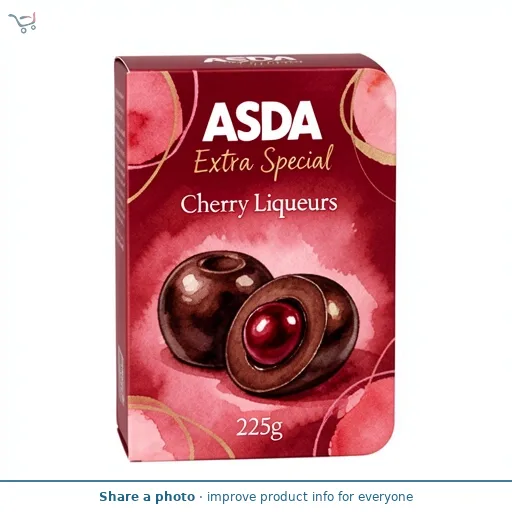512x512 pixels.
Task: Click the blue divider line above the caption
Action: pyautogui.click(x=256, y=481)
